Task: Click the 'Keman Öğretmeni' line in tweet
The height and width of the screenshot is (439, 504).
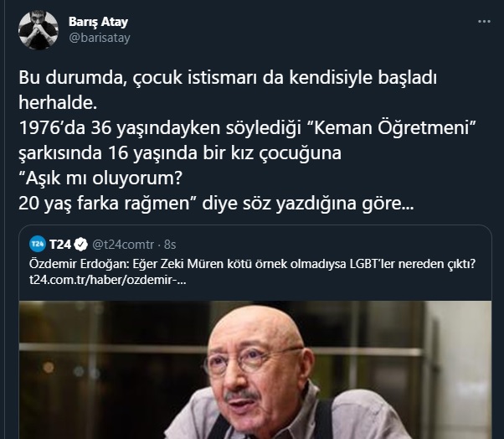Action: click(x=247, y=128)
